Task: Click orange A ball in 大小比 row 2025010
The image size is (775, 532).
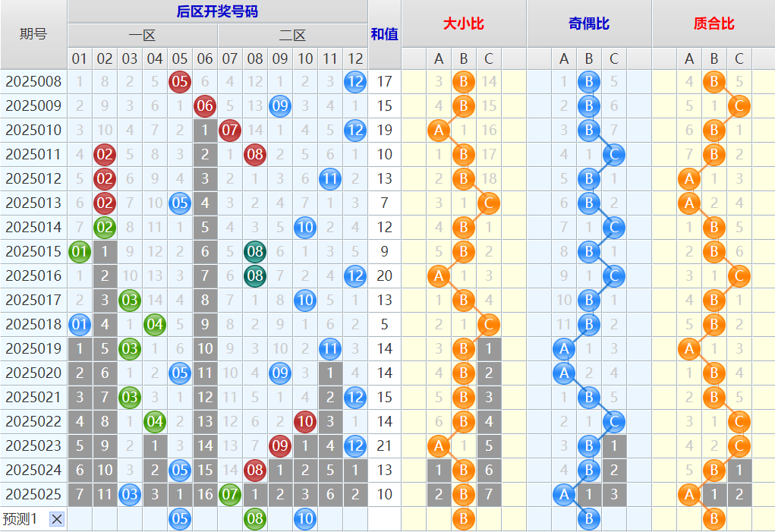Action: 439,130
